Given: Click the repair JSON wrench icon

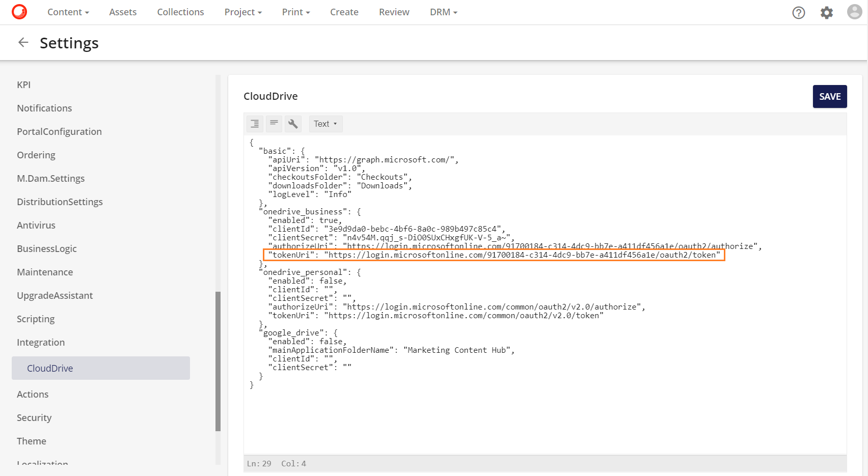Looking at the screenshot, I should click(293, 124).
